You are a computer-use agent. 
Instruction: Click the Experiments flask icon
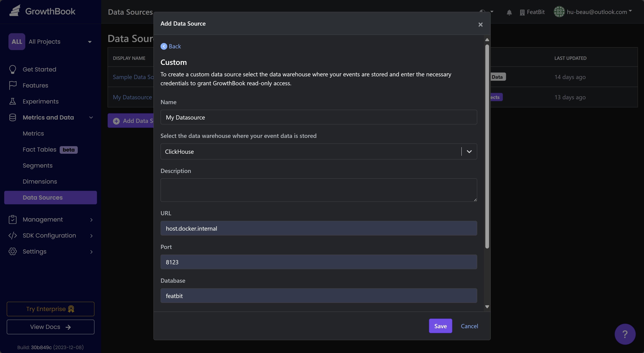coord(12,101)
